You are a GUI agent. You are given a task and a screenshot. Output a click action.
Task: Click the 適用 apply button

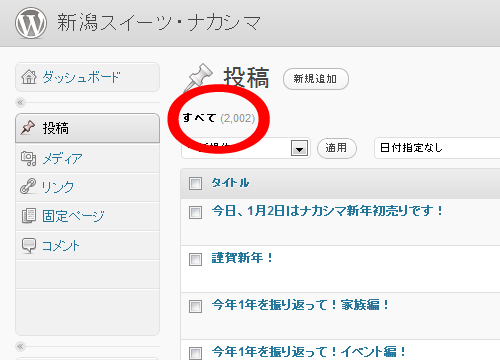point(336,148)
